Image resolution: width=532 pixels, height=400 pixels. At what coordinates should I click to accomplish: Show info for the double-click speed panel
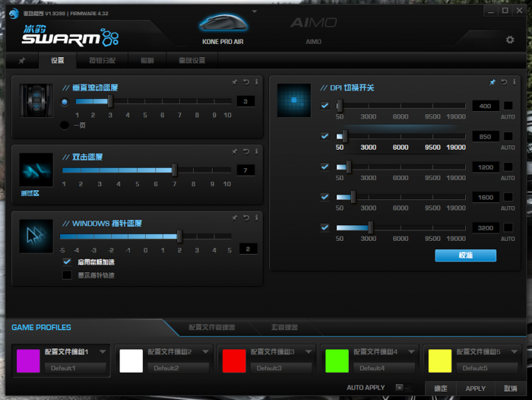pos(257,152)
